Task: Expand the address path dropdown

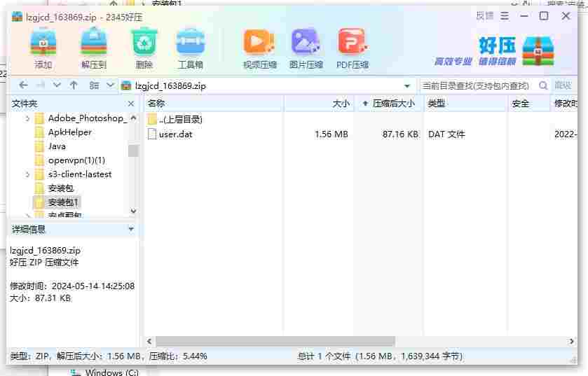Action: 407,86
